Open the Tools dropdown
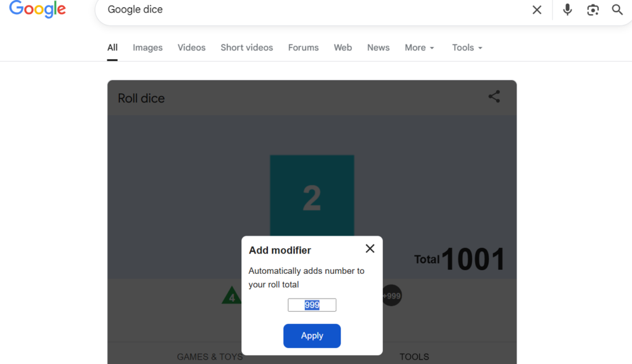Image resolution: width=632 pixels, height=364 pixels. 467,48
